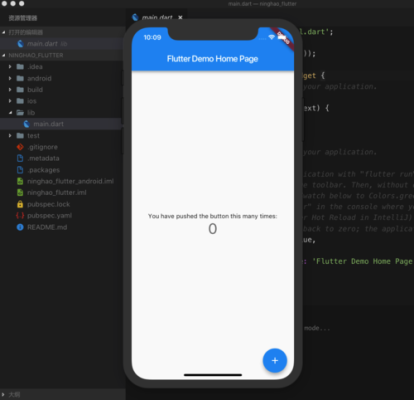Open pubspec.yaml braces icon file
Screen dimensions: 414x400
pyautogui.click(x=20, y=215)
